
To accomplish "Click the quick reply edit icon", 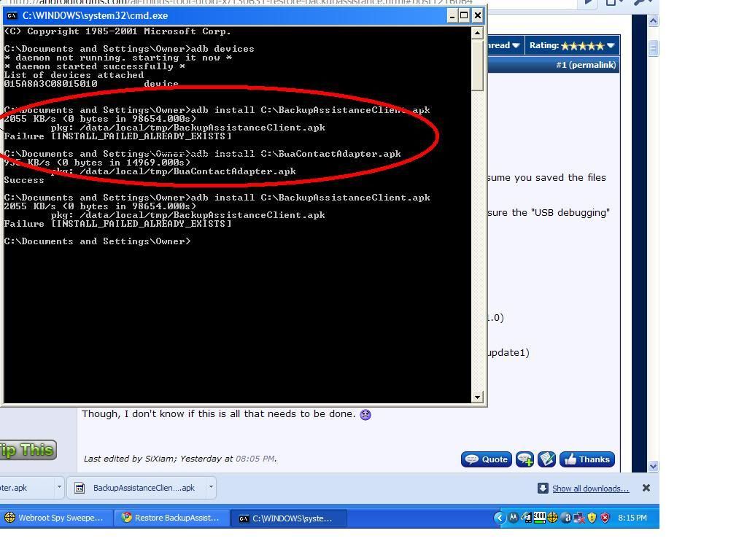I will point(547,459).
